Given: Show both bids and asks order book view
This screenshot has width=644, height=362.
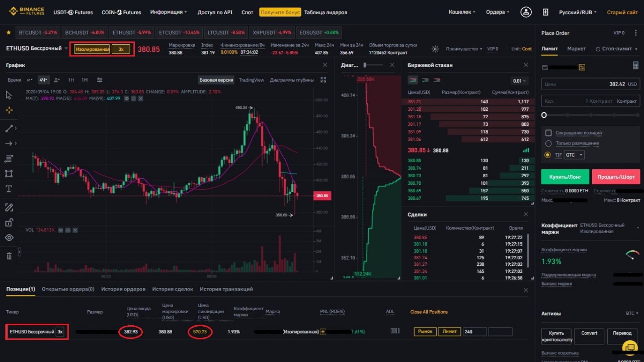Looking at the screenshot, I should (413, 80).
